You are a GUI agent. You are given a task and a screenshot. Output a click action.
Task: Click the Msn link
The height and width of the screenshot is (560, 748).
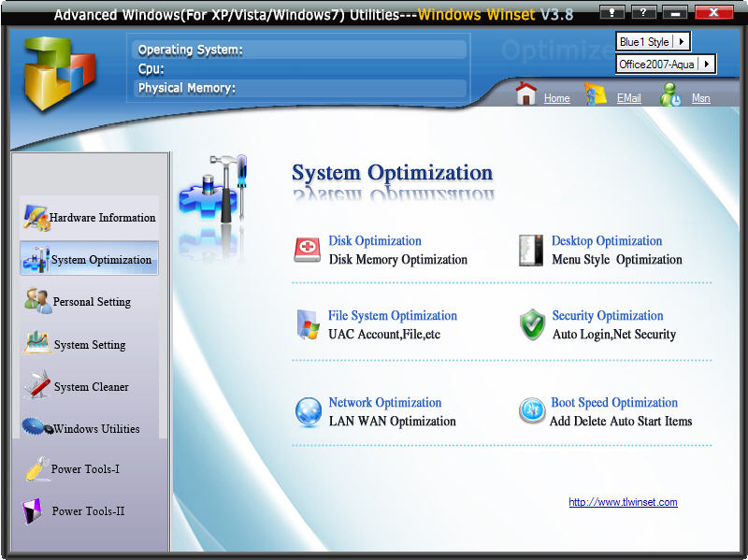pyautogui.click(x=700, y=98)
